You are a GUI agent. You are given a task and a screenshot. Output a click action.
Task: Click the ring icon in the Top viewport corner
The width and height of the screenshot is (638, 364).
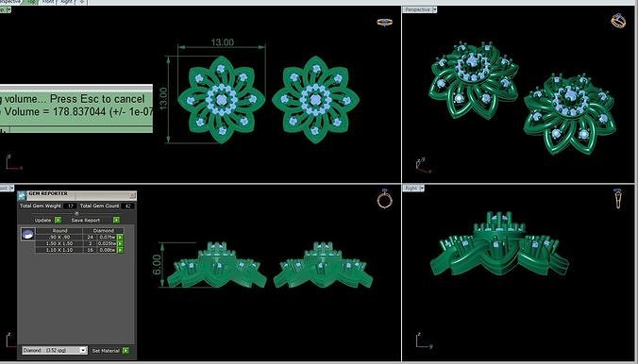click(384, 22)
